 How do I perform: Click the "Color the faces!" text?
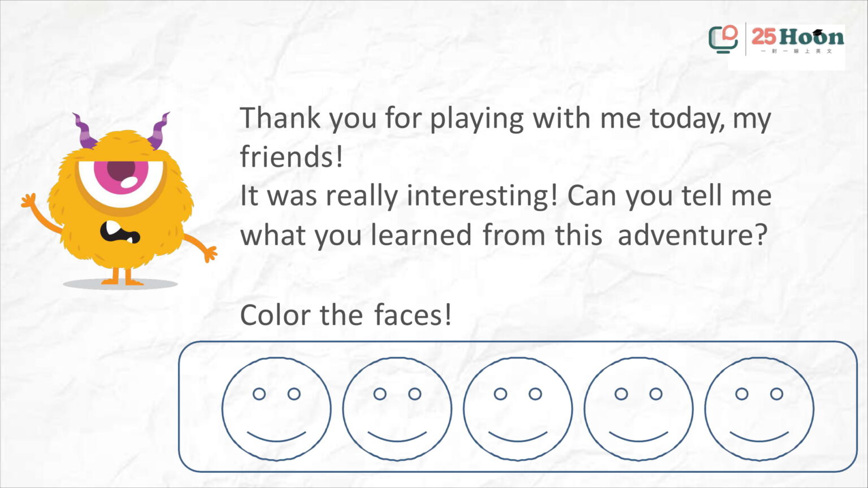346,315
